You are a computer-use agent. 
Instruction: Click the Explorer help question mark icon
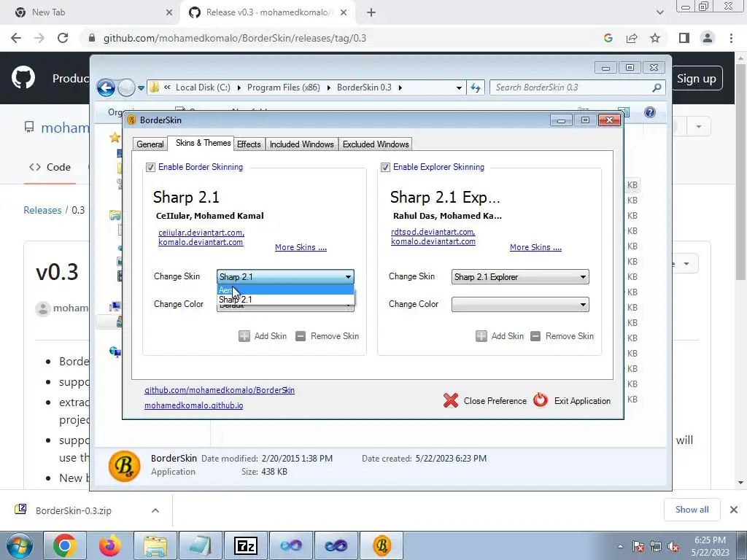(650, 112)
